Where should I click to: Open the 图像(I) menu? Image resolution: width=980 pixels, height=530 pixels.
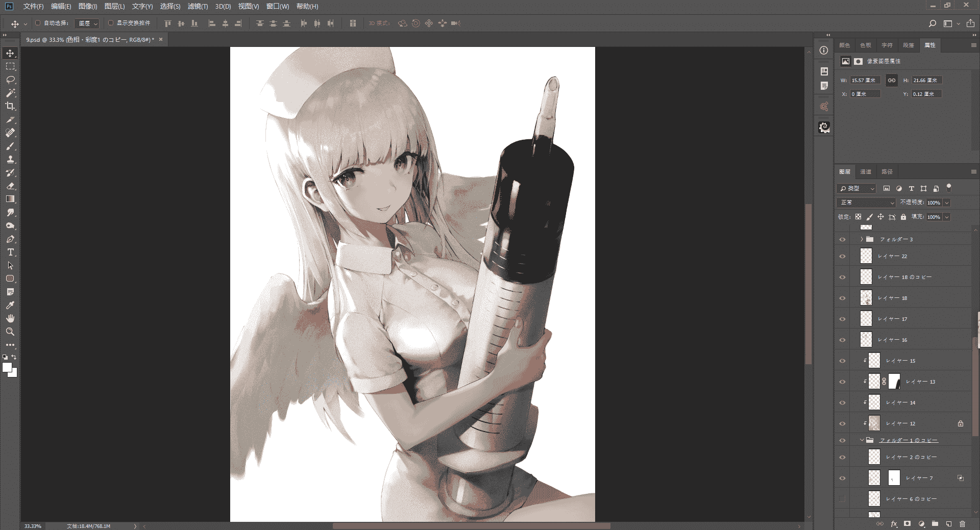pos(88,6)
